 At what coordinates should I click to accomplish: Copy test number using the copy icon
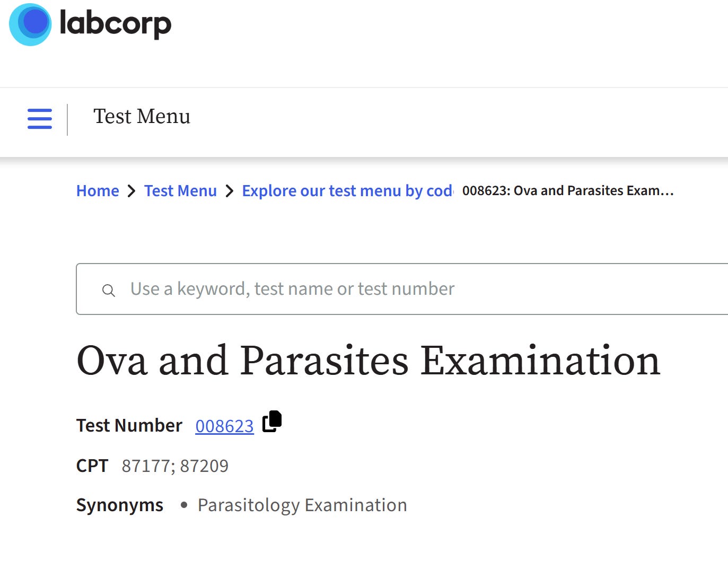[272, 422]
